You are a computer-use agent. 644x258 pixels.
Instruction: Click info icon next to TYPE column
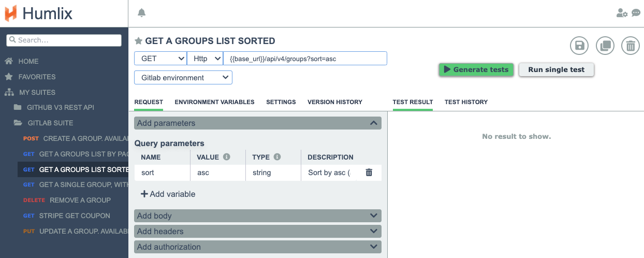coord(277,157)
